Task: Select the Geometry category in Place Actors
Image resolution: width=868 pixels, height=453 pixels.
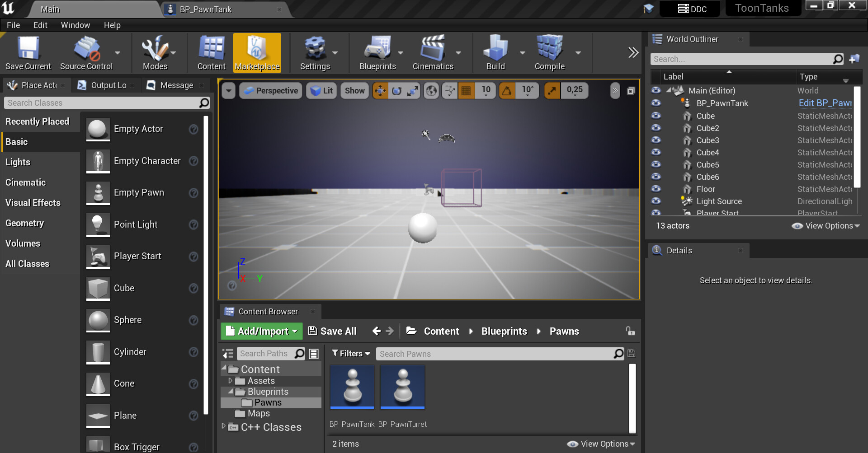Action: click(25, 223)
